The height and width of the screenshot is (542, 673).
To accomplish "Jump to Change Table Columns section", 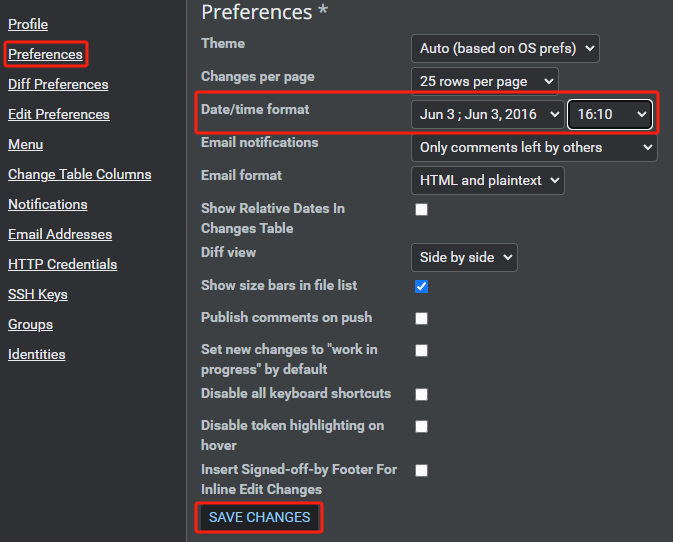I will click(x=79, y=174).
